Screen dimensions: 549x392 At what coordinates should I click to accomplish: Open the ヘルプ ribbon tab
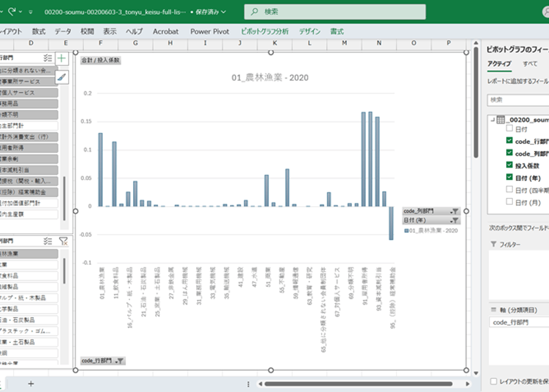tap(134, 31)
